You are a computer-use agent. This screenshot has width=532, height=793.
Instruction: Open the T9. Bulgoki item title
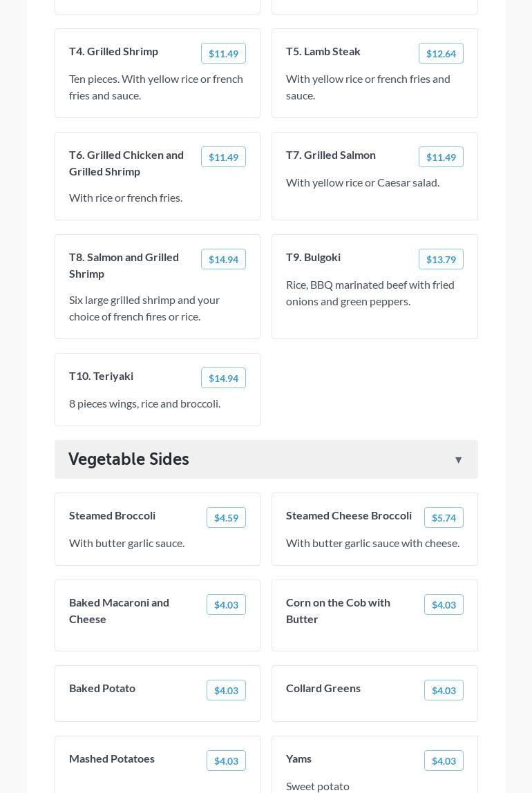coord(313,257)
